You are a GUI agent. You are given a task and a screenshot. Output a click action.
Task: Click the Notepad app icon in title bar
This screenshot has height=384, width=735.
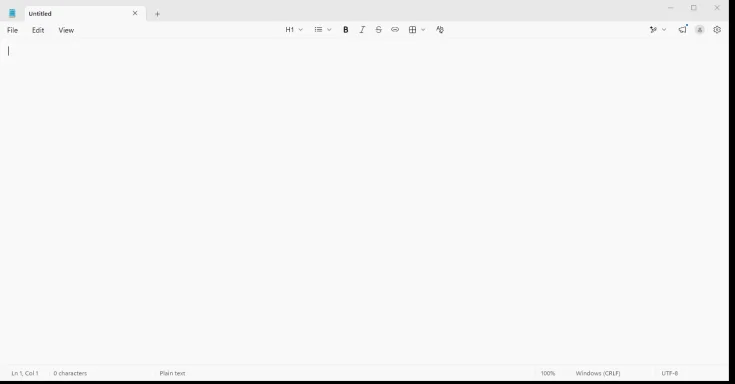point(12,13)
